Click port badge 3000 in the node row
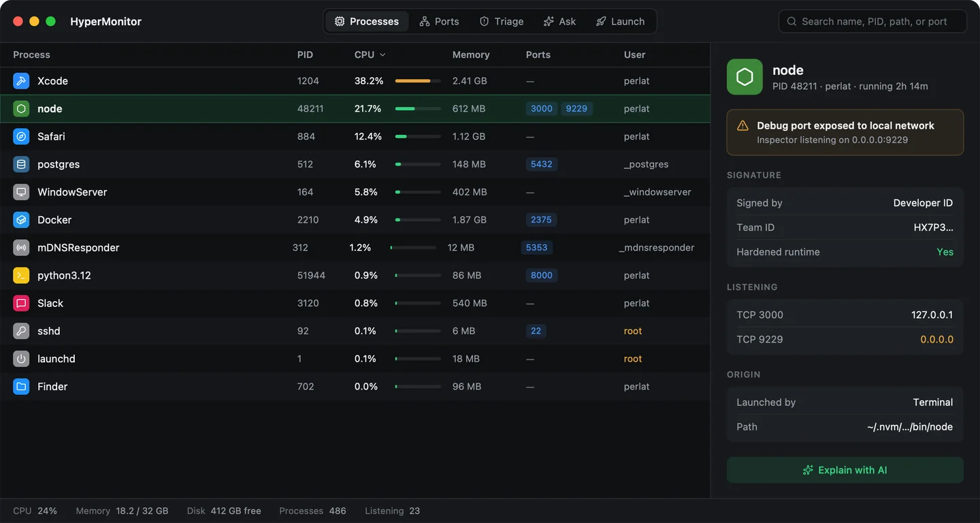 [x=542, y=109]
